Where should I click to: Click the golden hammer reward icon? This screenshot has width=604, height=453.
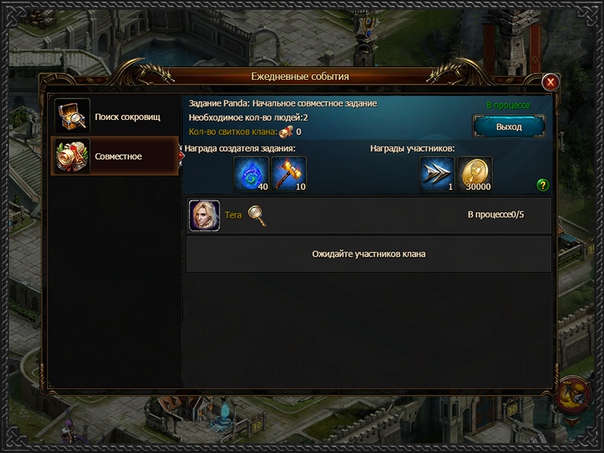click(289, 174)
